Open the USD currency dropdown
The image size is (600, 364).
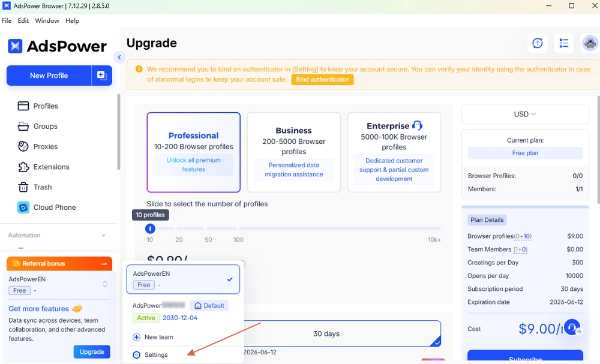pyautogui.click(x=525, y=114)
